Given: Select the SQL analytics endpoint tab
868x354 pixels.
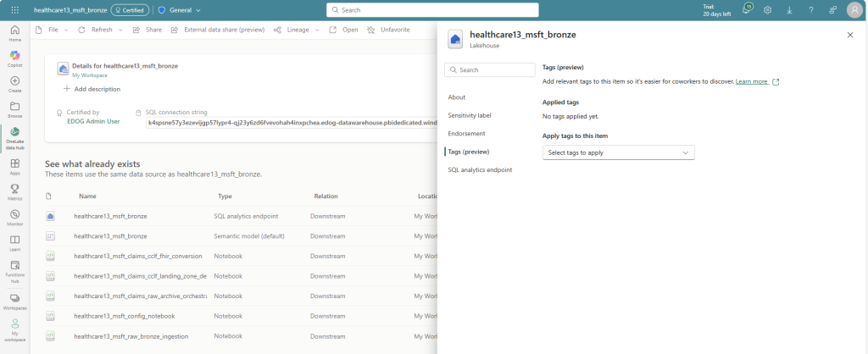Looking at the screenshot, I should coord(480,170).
